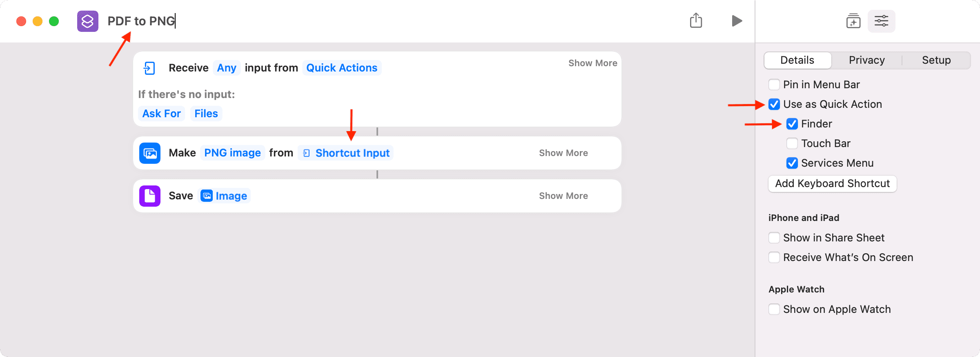This screenshot has width=980, height=357.
Task: Open the share shortcut icon
Action: [696, 20]
